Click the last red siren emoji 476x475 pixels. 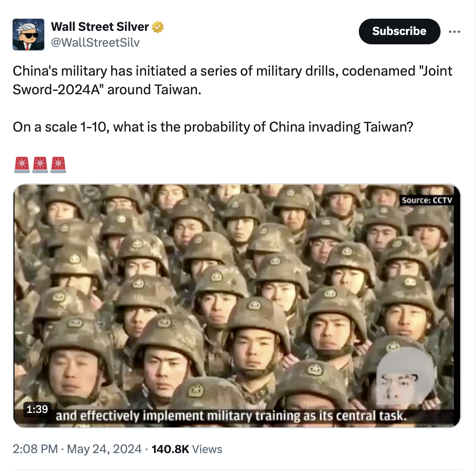coord(58,165)
